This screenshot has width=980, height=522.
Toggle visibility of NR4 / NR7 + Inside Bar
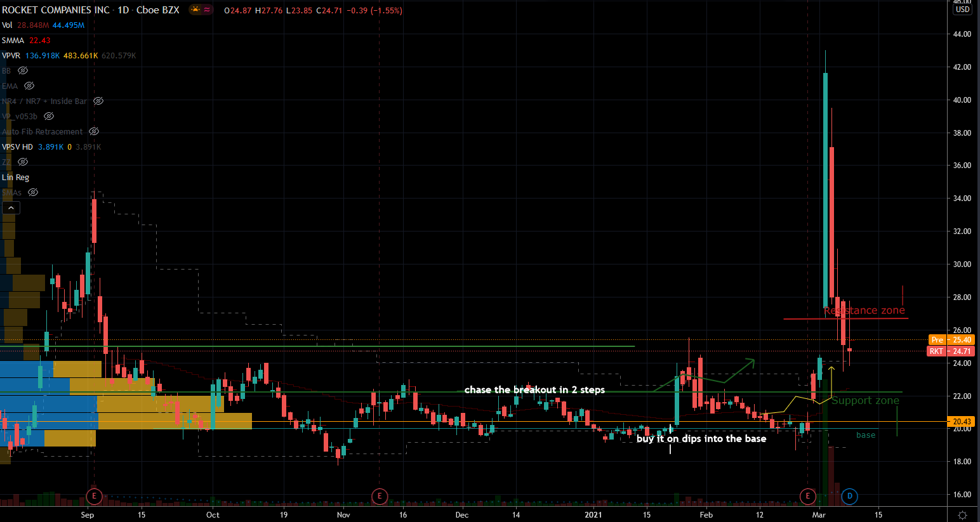pos(98,101)
